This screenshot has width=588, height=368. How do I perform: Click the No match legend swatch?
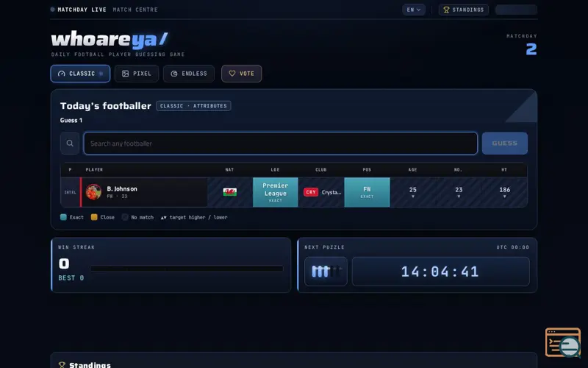125,217
